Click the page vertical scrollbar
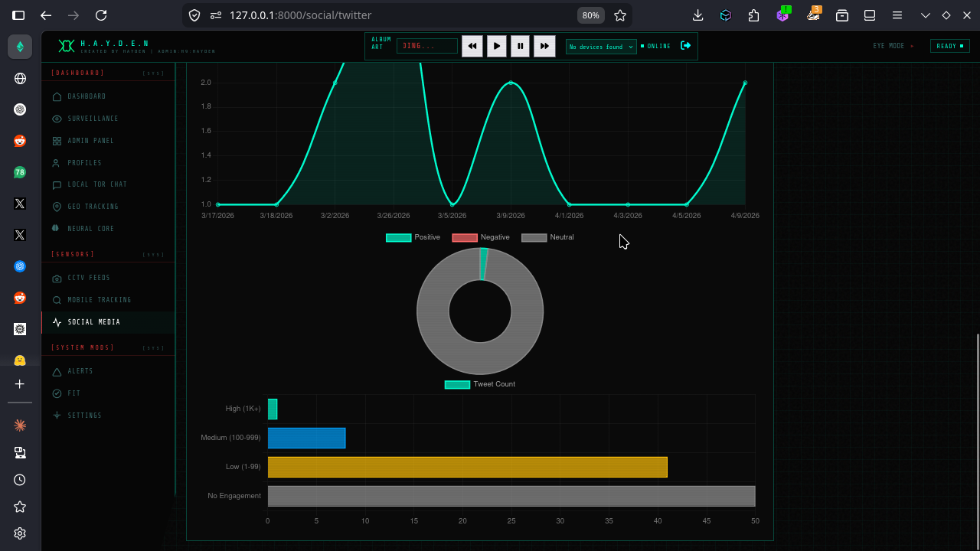 pyautogui.click(x=977, y=442)
